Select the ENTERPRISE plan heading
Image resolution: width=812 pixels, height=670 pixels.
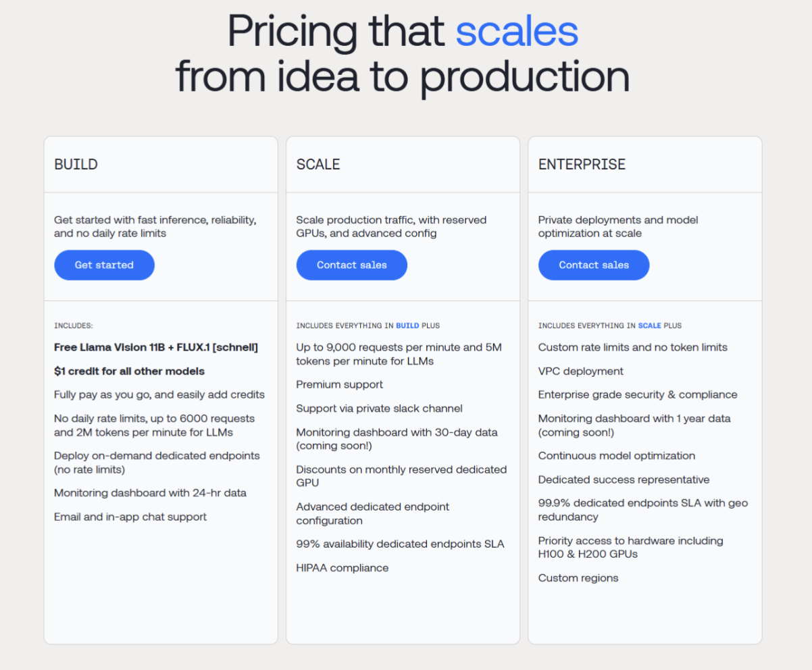tap(582, 164)
